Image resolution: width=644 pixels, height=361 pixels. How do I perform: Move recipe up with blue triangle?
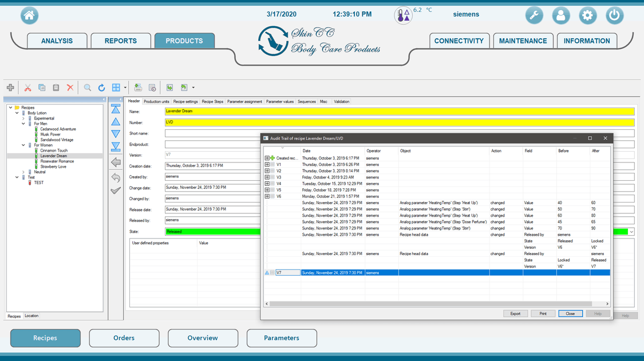(116, 121)
